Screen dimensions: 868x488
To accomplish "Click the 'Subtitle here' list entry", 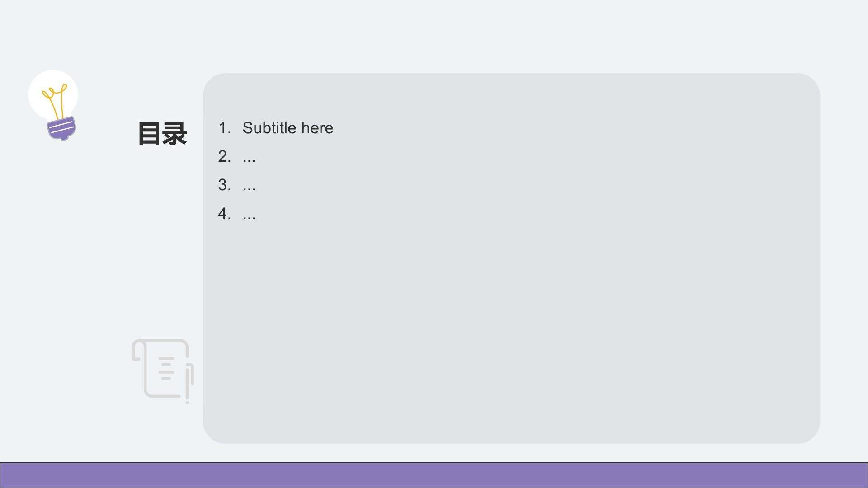I will pos(288,128).
